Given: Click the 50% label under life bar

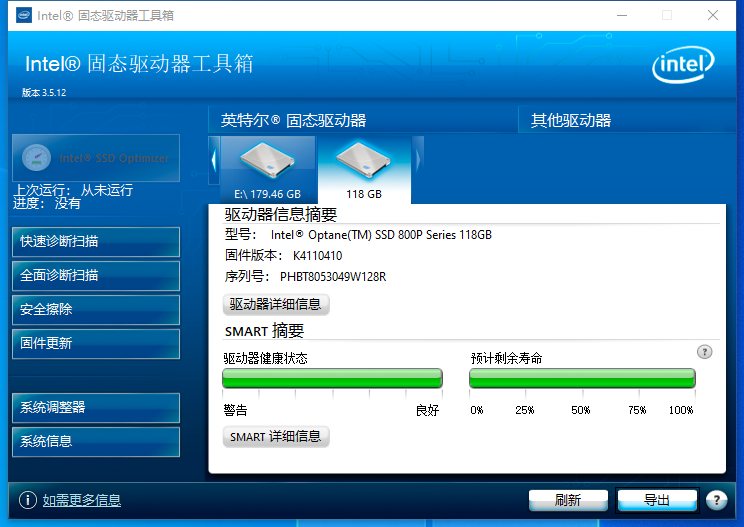Looking at the screenshot, I should [581, 410].
